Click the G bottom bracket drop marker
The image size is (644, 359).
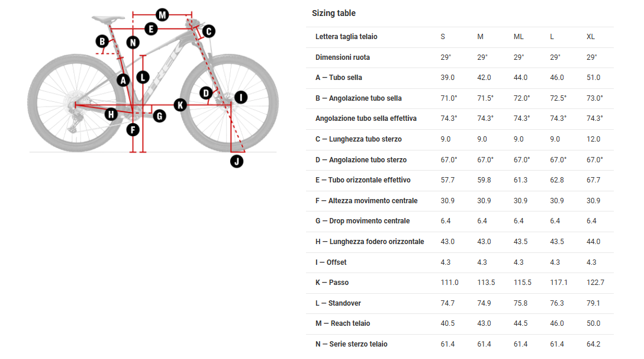[x=159, y=116]
